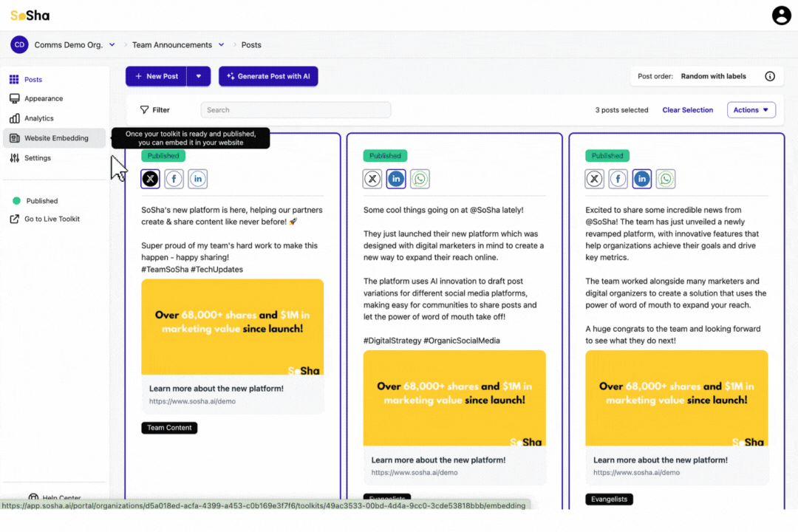Click the third post's yellow banner image
The image size is (798, 532).
click(676, 398)
